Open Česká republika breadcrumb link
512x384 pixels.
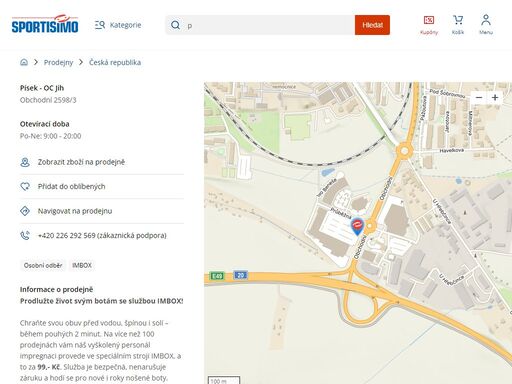click(x=115, y=62)
